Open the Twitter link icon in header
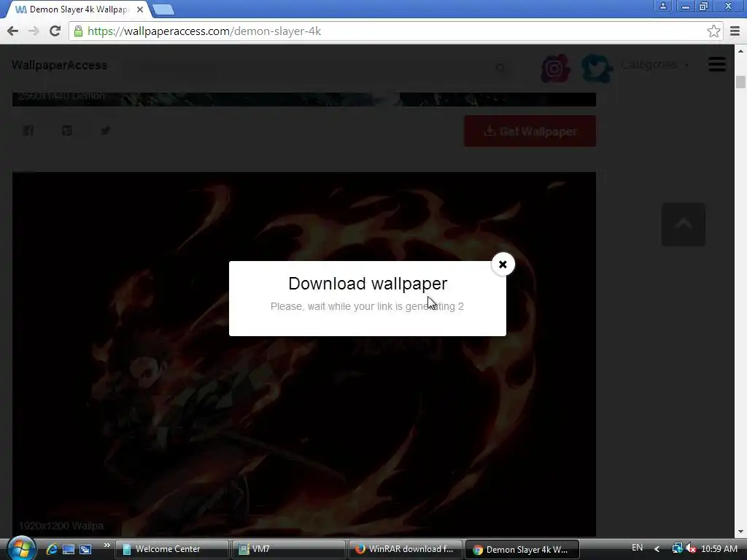Screen dimensions: 747x560 pyautogui.click(x=597, y=69)
